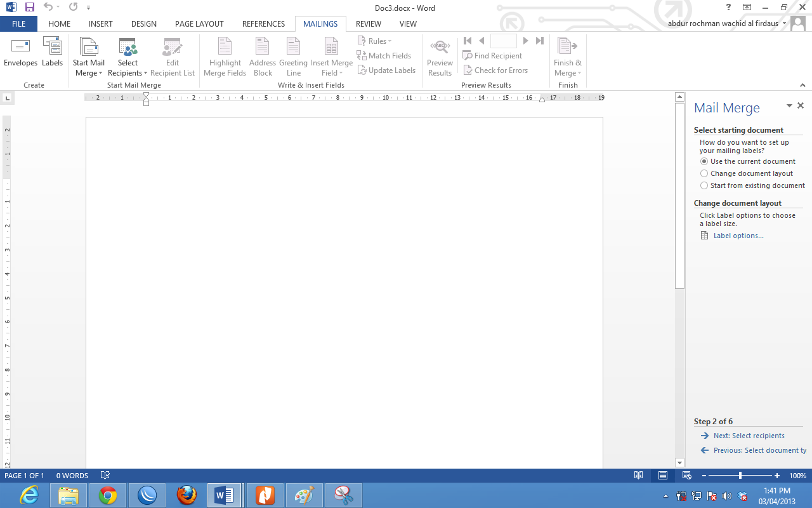This screenshot has height=508, width=812.
Task: Switch to the VIEW tab
Action: 408,24
